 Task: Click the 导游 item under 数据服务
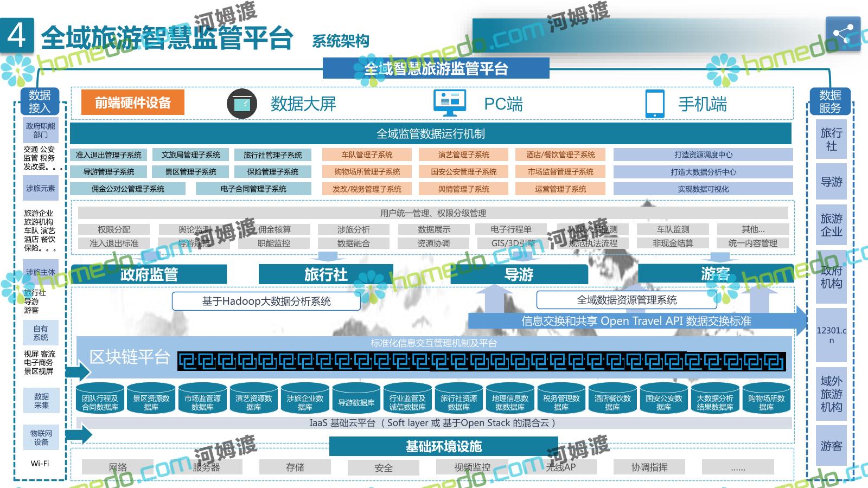[831, 182]
